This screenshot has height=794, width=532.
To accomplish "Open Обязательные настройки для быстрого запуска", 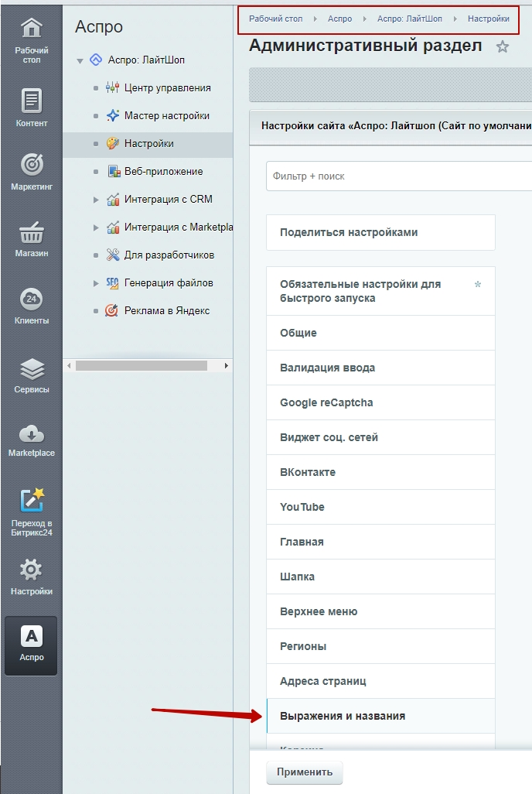I will coord(380,291).
